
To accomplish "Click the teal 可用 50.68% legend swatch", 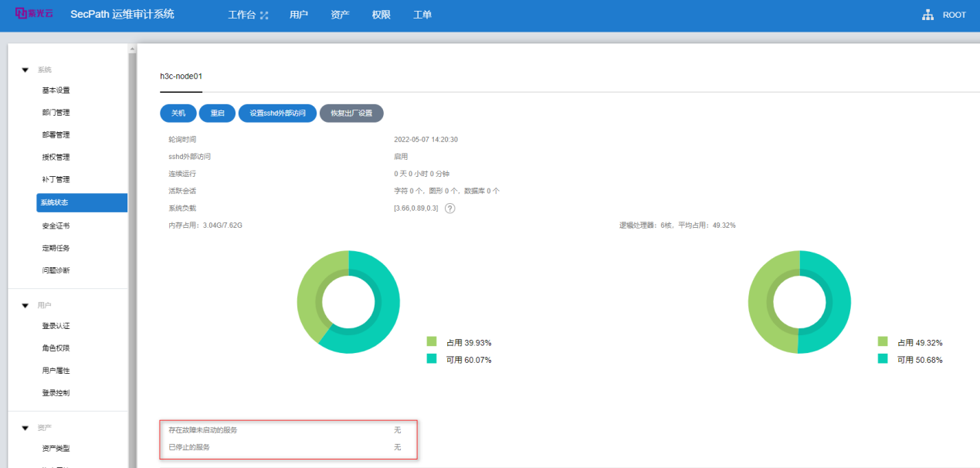I will tap(883, 359).
